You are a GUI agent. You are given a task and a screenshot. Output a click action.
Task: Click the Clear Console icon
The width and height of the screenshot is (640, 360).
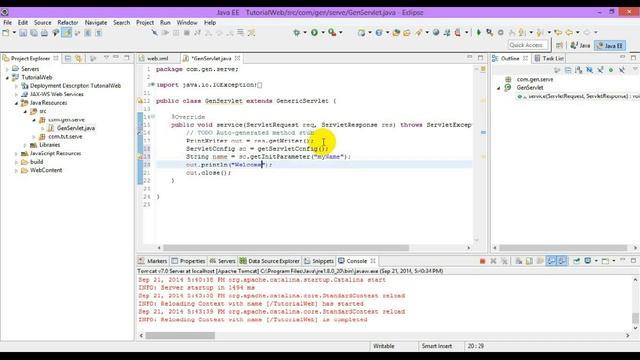click(519, 261)
